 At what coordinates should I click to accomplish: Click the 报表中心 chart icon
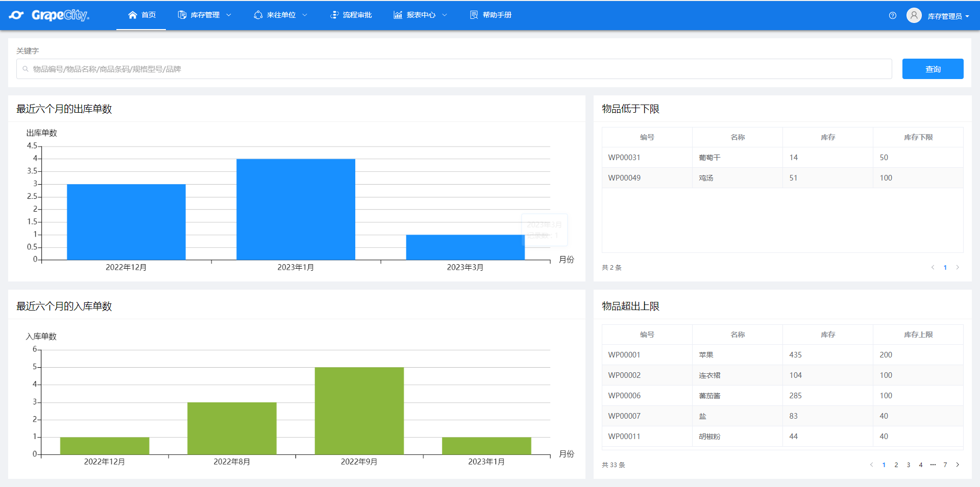(x=398, y=15)
